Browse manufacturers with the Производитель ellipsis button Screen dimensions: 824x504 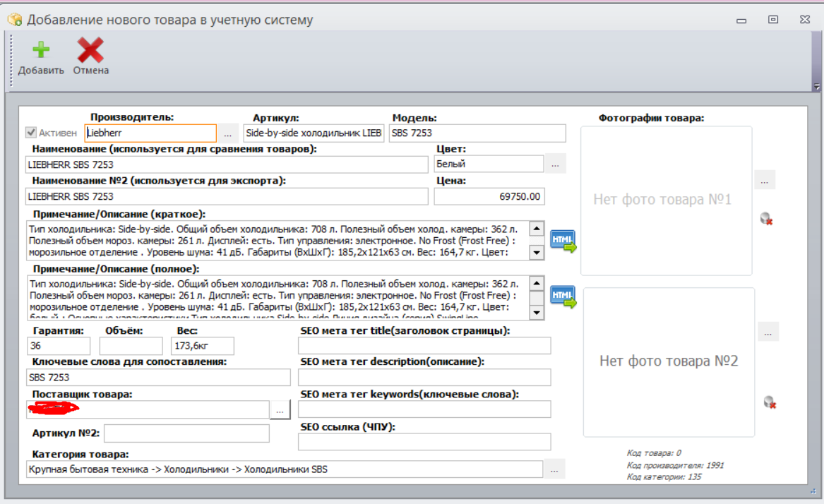tap(227, 133)
